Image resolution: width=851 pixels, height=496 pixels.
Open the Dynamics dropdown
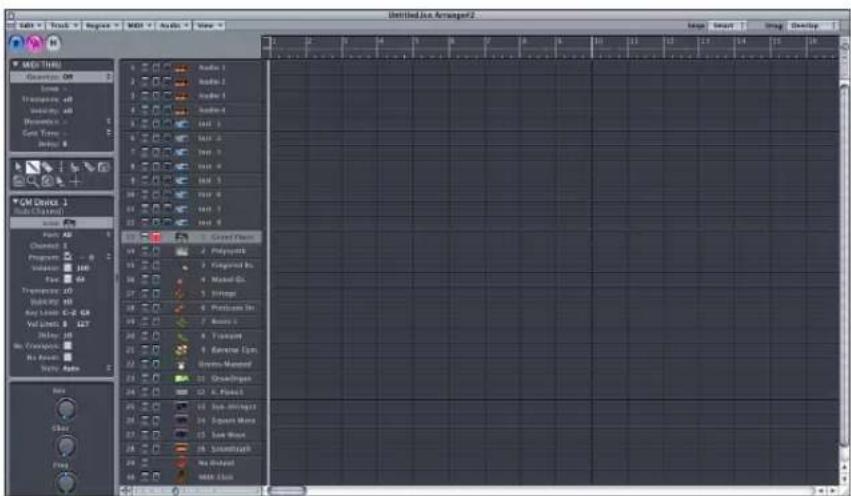tap(109, 122)
